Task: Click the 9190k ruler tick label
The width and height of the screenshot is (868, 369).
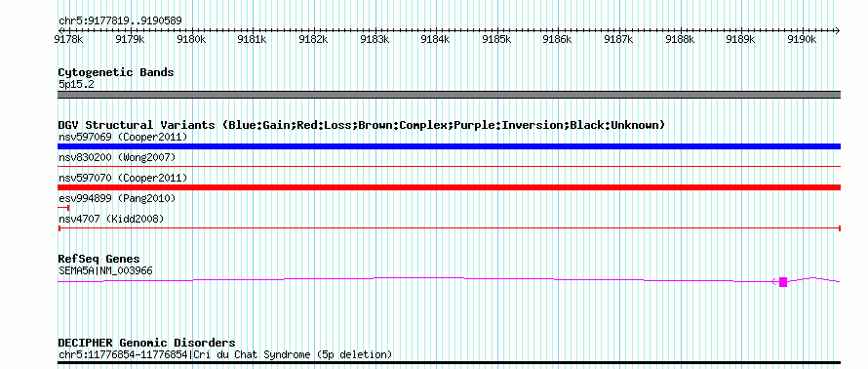Action: tap(802, 39)
